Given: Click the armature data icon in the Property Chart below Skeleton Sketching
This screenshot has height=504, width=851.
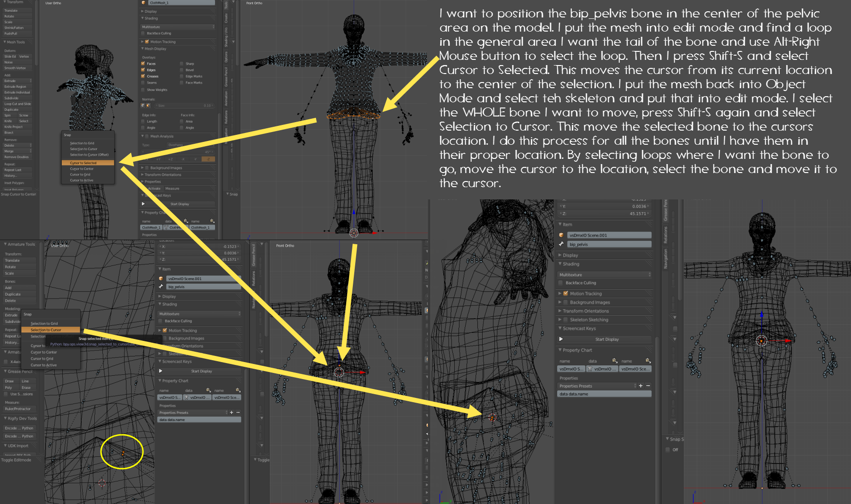Looking at the screenshot, I should click(590, 369).
